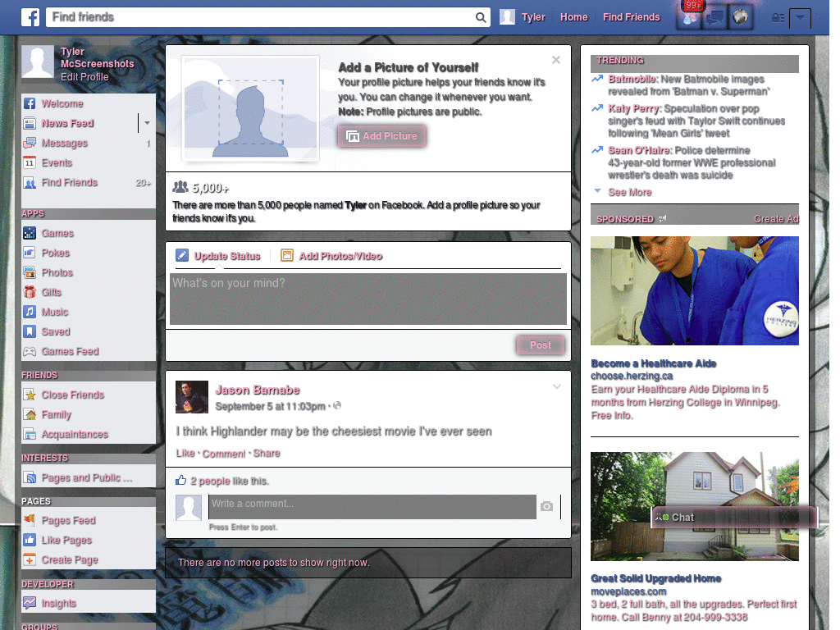The height and width of the screenshot is (630, 840).
Task: Open the Games Feed controller icon
Action: [x=30, y=351]
